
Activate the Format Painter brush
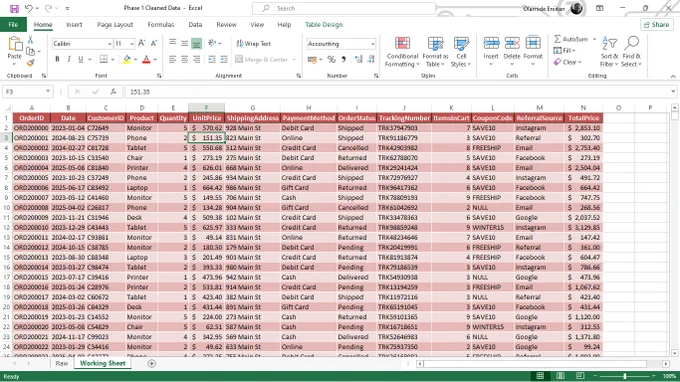click(30, 63)
